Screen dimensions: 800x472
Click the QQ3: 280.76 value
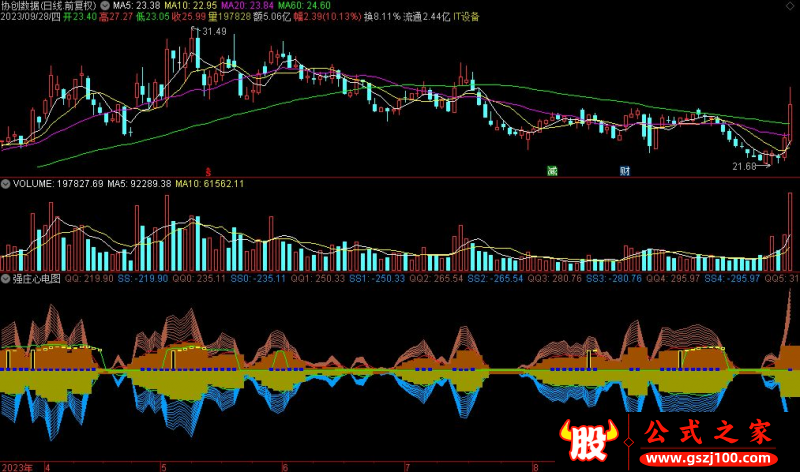[x=555, y=279]
